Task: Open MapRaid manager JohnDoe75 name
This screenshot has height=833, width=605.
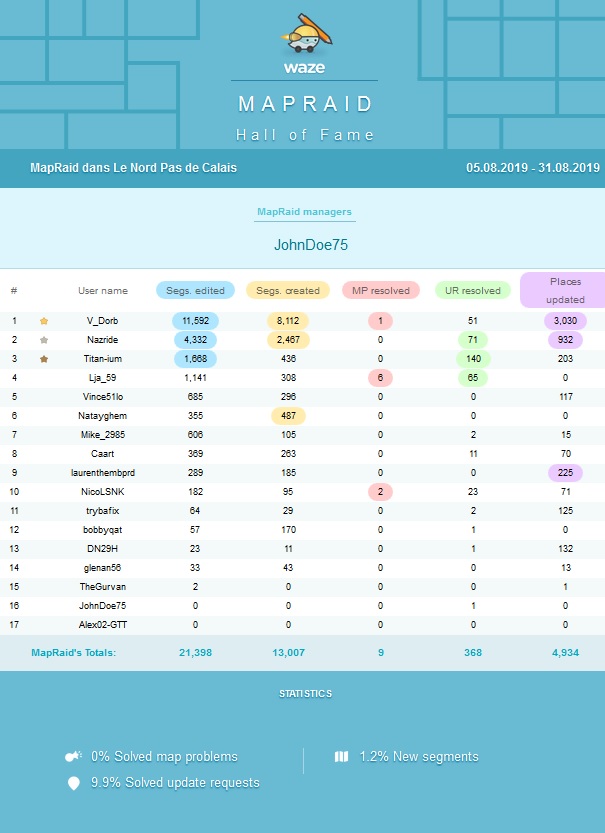Action: pyautogui.click(x=311, y=245)
